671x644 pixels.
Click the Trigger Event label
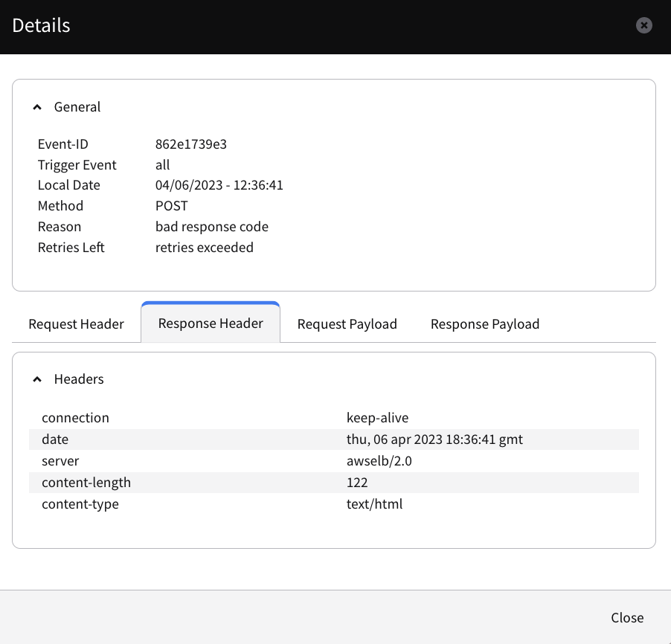(x=77, y=165)
